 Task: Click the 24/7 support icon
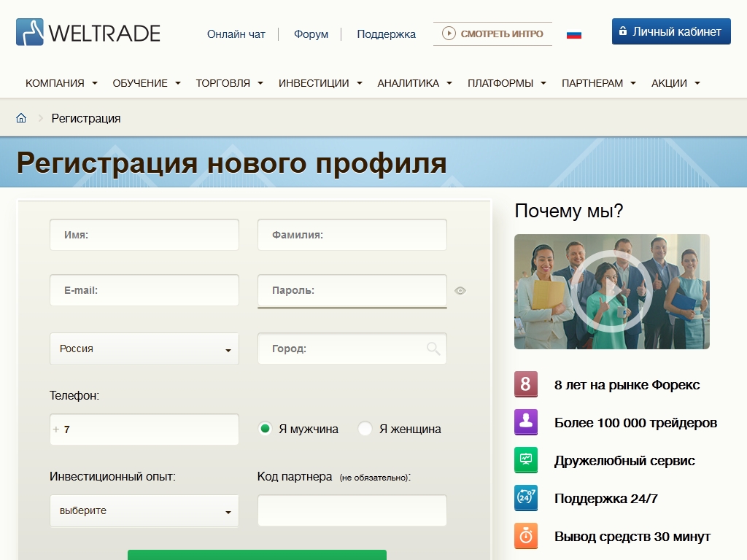point(525,498)
